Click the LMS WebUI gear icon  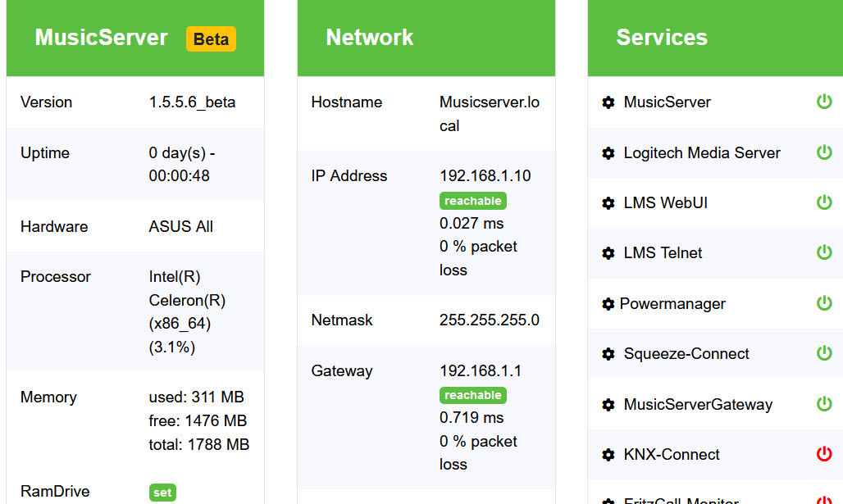608,203
